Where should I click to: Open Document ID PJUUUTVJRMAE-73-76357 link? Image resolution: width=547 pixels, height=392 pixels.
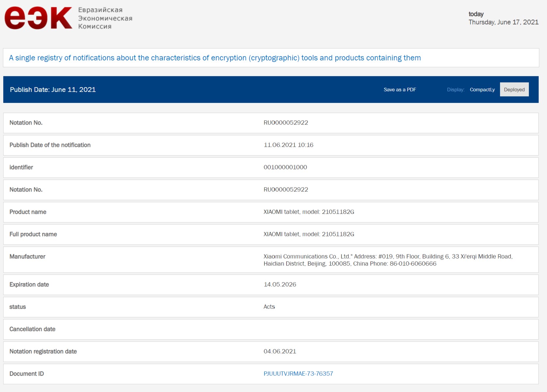(x=298, y=373)
